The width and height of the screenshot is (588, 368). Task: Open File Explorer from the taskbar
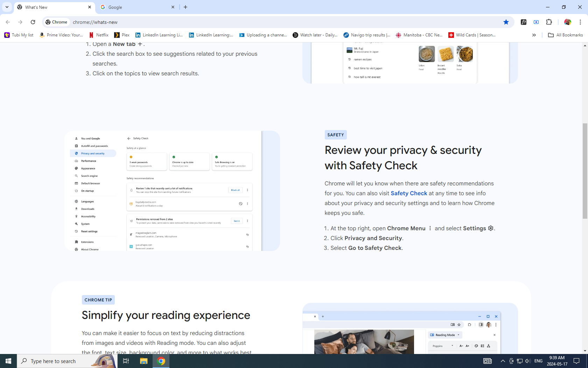point(143,361)
